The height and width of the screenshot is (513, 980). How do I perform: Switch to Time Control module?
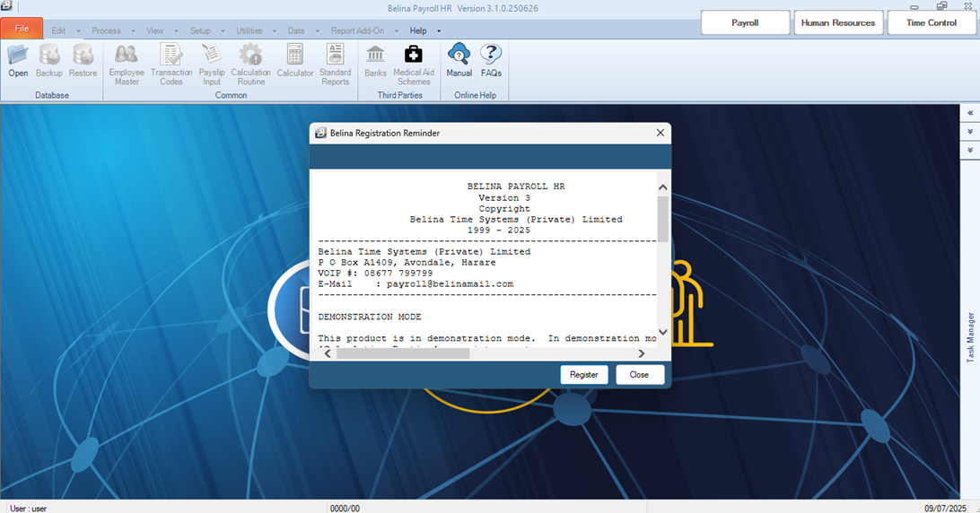(932, 22)
